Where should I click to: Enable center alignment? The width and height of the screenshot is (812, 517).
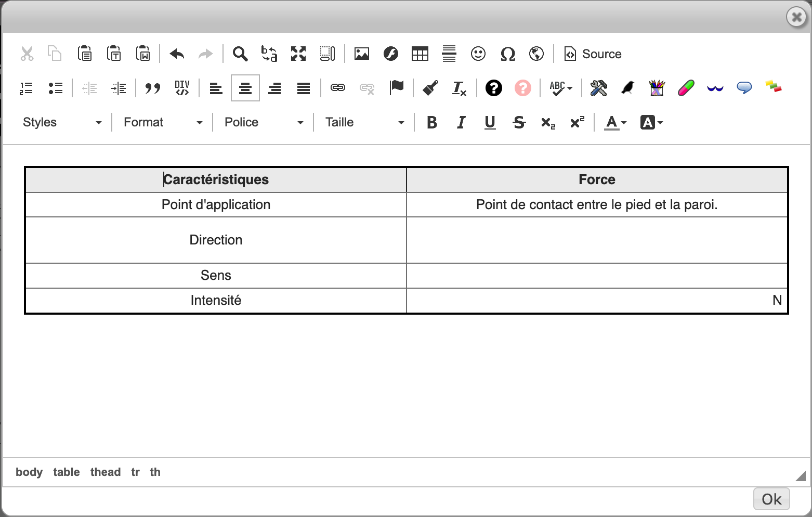245,88
